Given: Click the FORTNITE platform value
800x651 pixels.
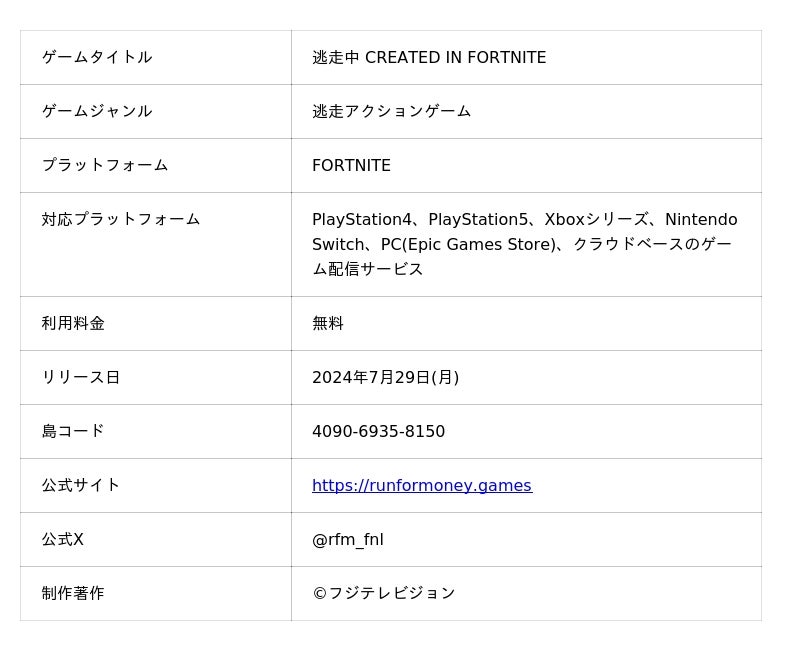Looking at the screenshot, I should tap(351, 166).
